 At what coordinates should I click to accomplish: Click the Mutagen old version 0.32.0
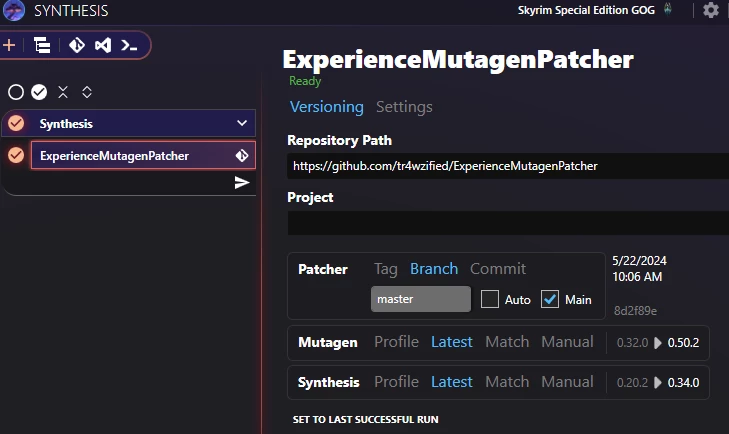tap(632, 343)
